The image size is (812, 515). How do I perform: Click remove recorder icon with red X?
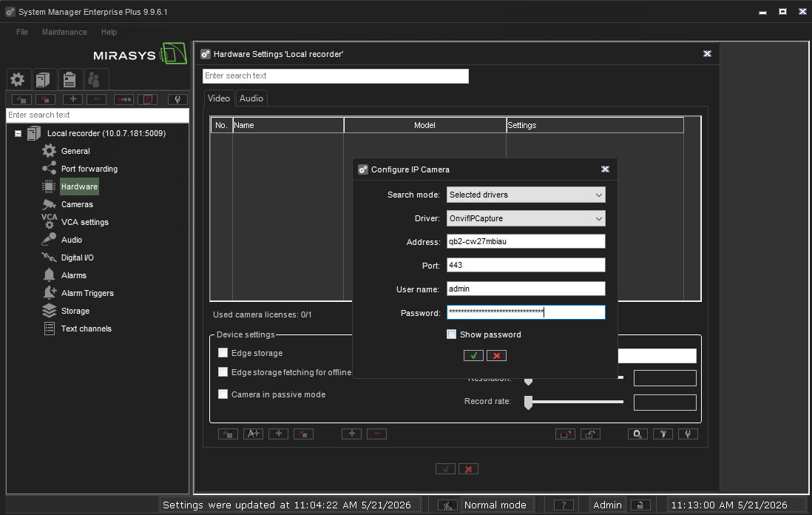coord(46,99)
